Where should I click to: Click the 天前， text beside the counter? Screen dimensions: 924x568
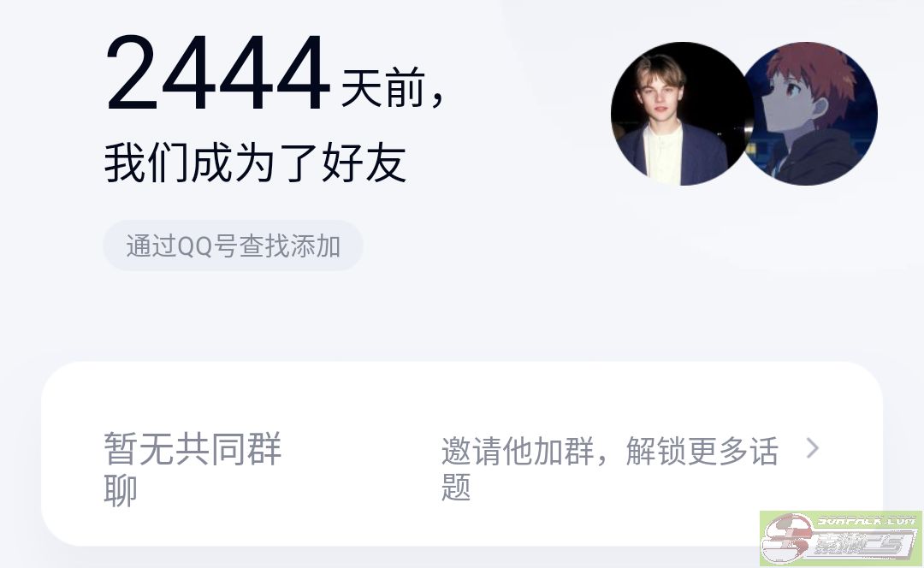point(392,88)
